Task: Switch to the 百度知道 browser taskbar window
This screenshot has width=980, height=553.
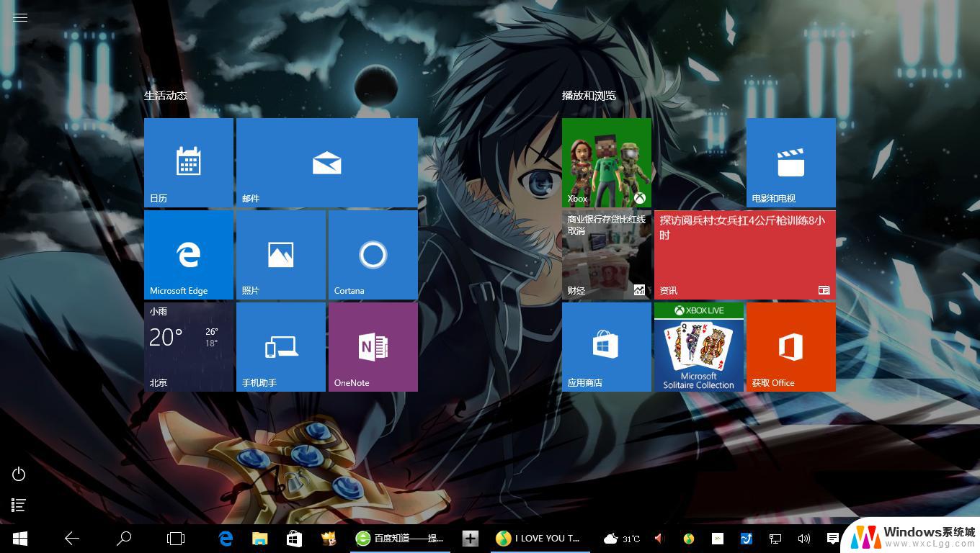Action: coord(401,538)
